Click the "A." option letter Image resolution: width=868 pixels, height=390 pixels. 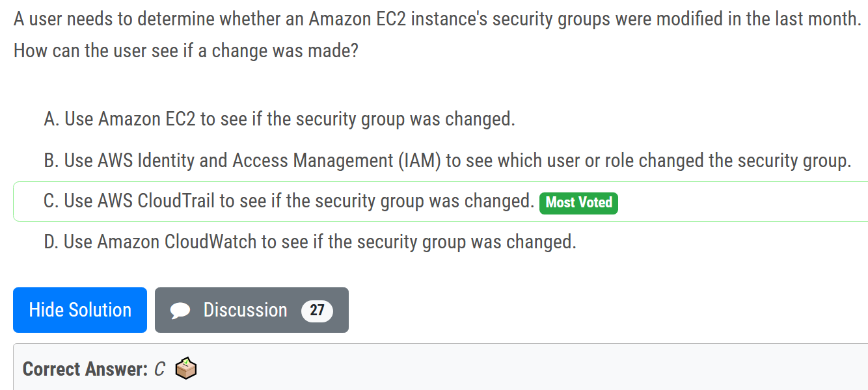[x=51, y=120]
